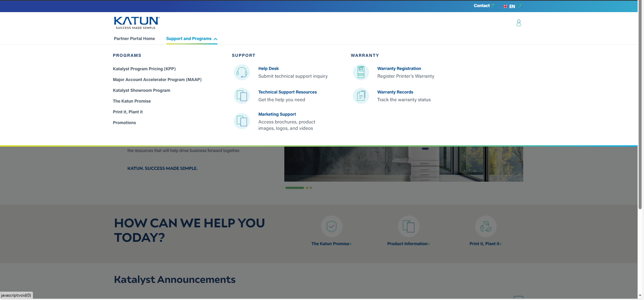
Task: Click the Print it, Plant it leaf icon
Action: (x=486, y=226)
